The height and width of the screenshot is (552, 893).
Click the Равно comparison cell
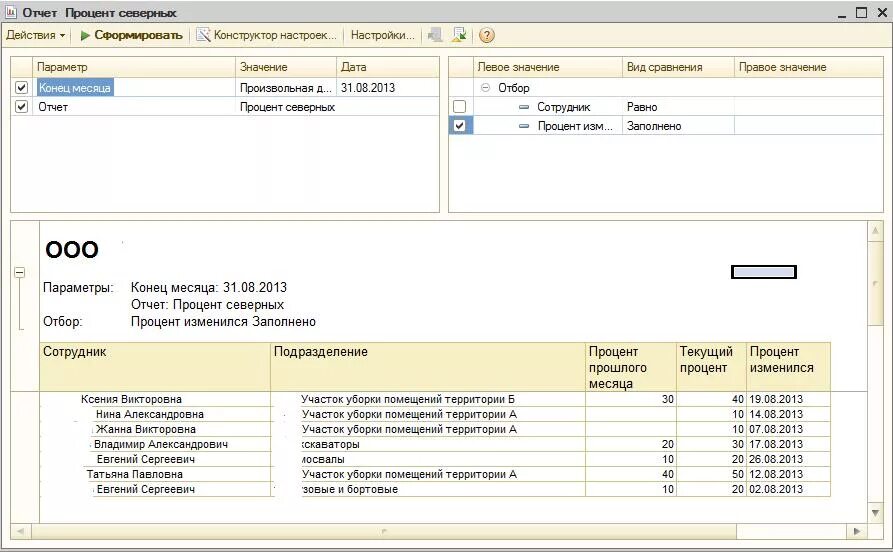click(678, 107)
